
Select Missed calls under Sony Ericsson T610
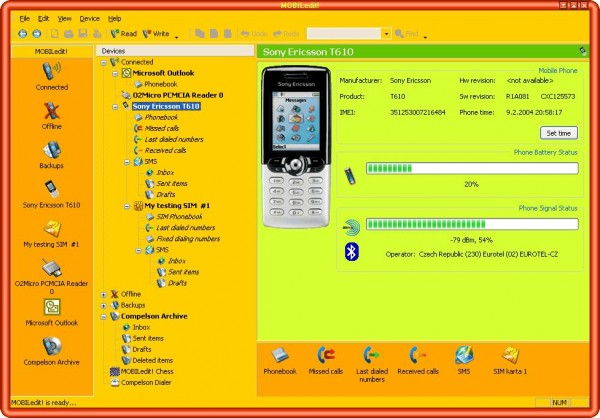[x=161, y=128]
